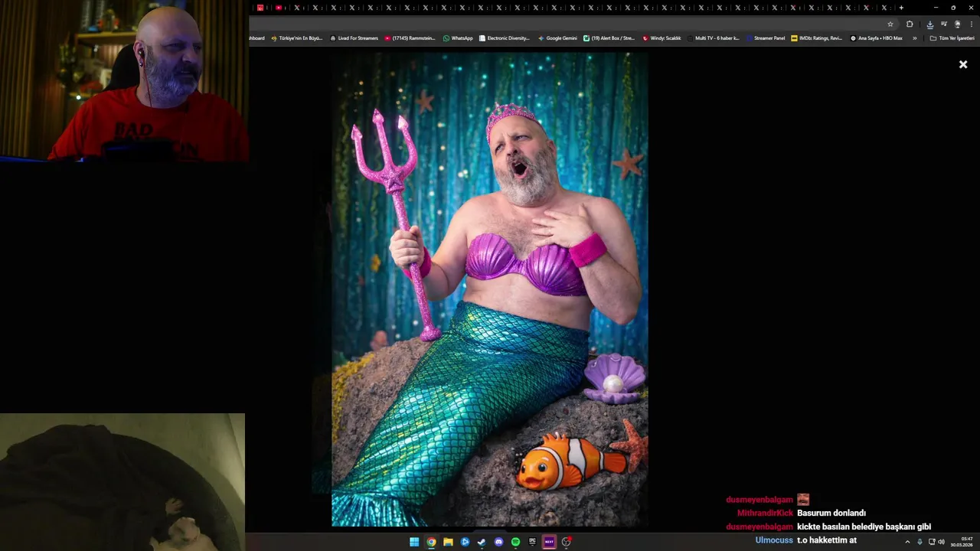980x551 pixels.
Task: Open Discord from the taskbar
Action: coord(498,542)
